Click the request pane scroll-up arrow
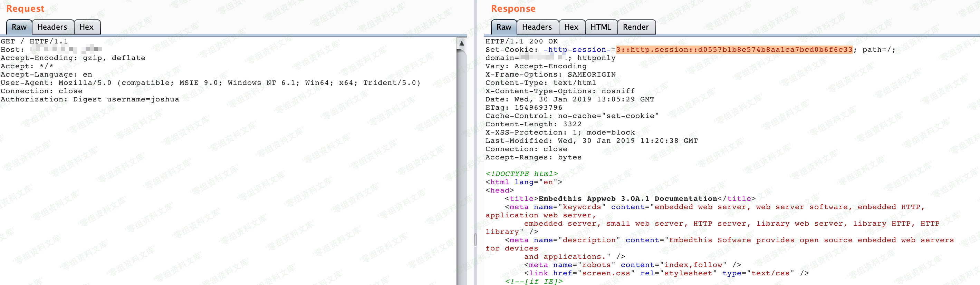This screenshot has height=285, width=980. click(x=461, y=43)
